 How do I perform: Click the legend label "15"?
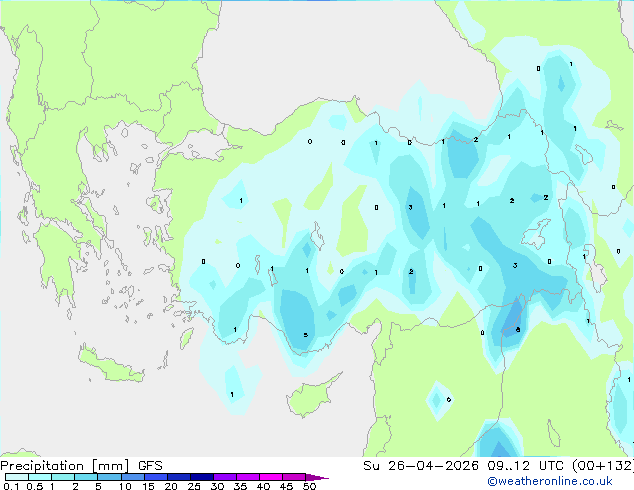pos(148,486)
